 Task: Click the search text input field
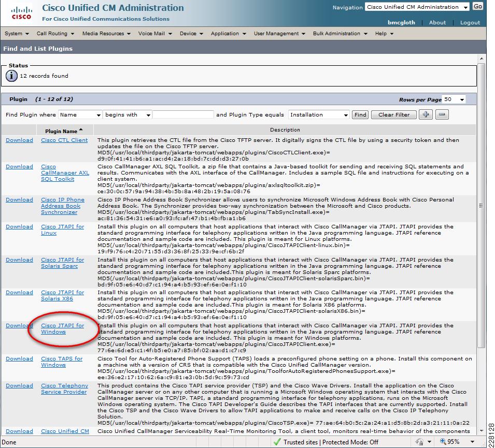click(183, 114)
